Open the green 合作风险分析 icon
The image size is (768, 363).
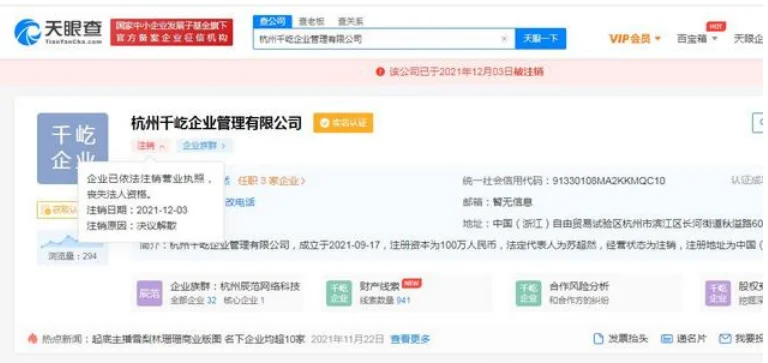[528, 293]
